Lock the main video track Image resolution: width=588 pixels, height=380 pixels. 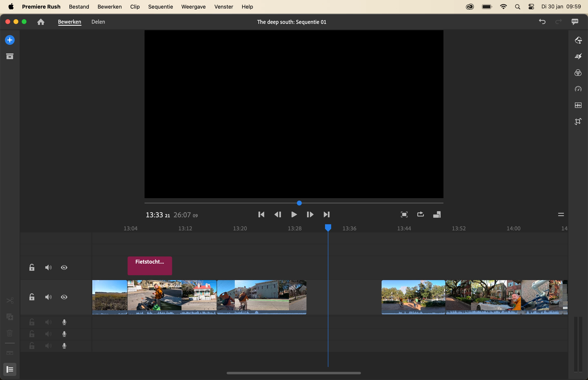click(32, 297)
